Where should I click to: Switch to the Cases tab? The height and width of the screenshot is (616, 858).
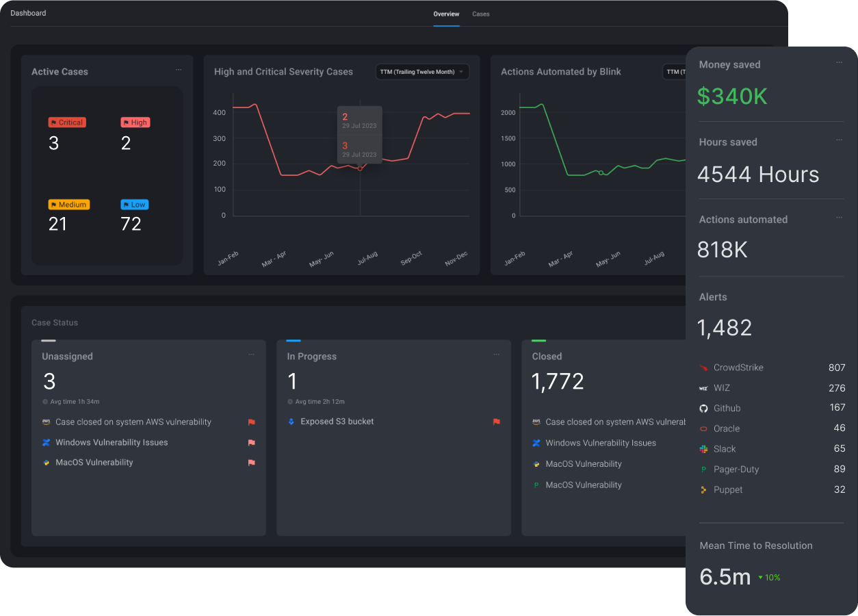click(481, 14)
